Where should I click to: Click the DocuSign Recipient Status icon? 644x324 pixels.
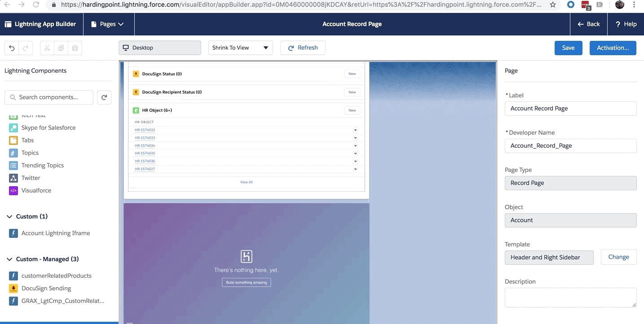point(136,92)
